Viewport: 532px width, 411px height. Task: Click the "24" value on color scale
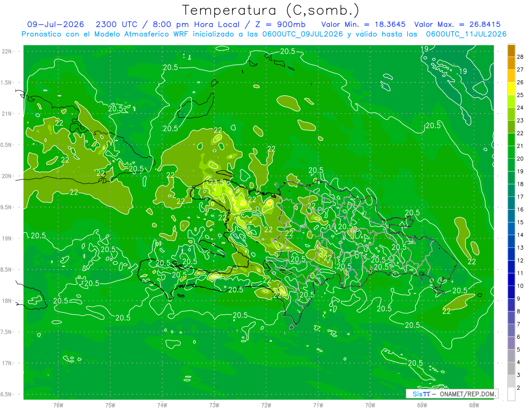pos(520,107)
